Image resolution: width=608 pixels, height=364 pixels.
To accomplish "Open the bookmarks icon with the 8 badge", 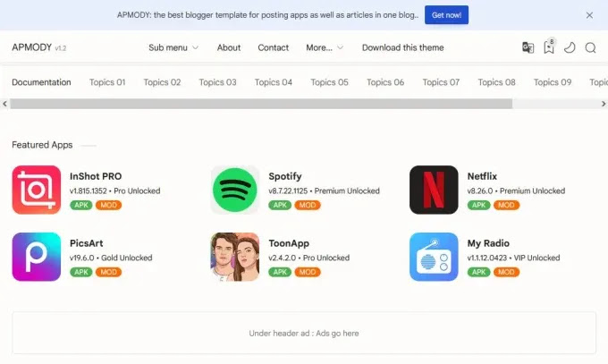I will pos(549,47).
